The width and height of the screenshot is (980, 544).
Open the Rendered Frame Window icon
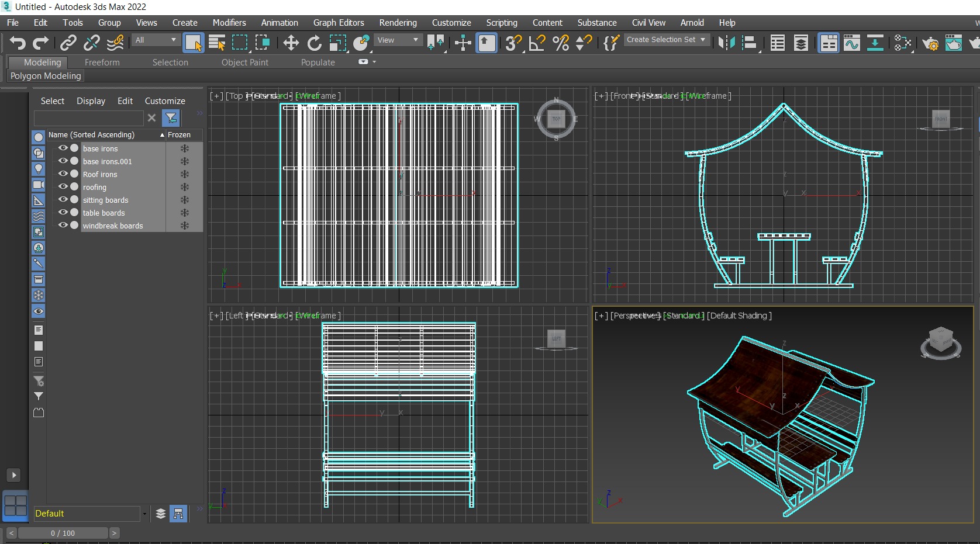(x=954, y=43)
